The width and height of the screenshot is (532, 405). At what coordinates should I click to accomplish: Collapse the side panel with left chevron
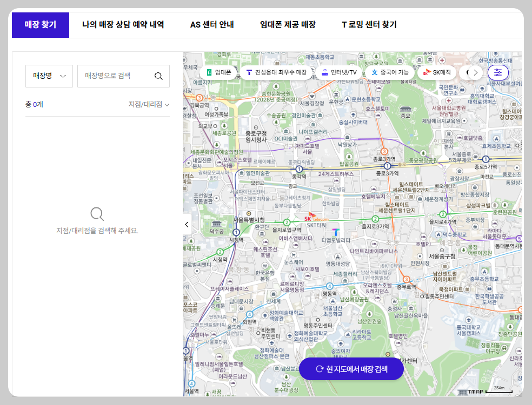pyautogui.click(x=187, y=224)
